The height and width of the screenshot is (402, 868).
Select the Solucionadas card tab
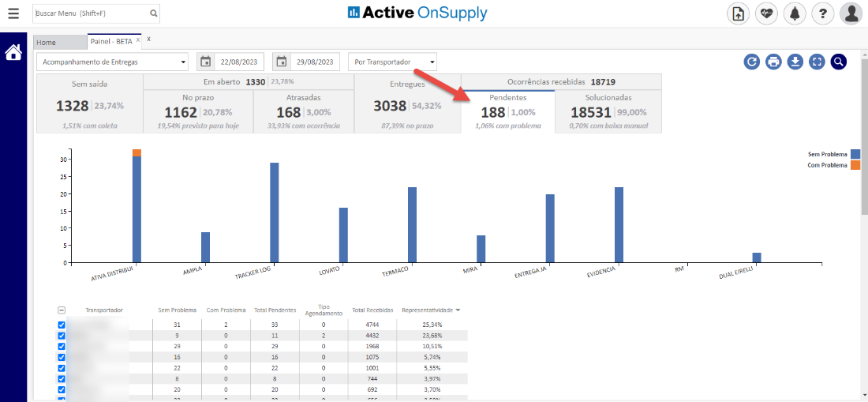(608, 112)
